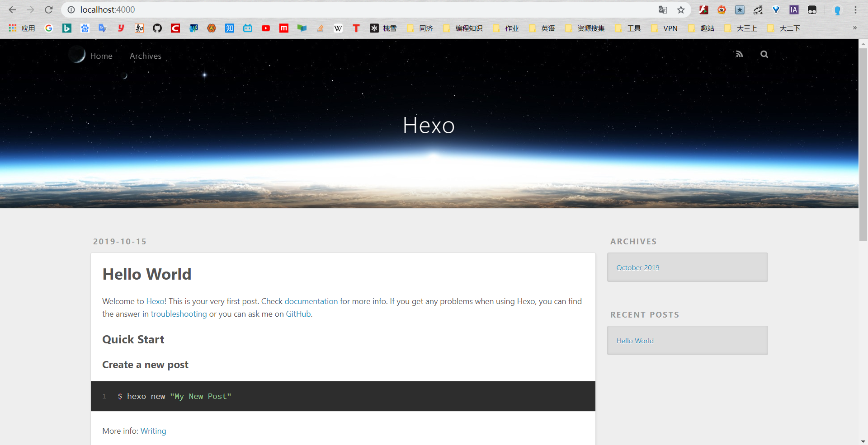
Task: Expand the hidden bookmarks overflow chevron
Action: 854,28
